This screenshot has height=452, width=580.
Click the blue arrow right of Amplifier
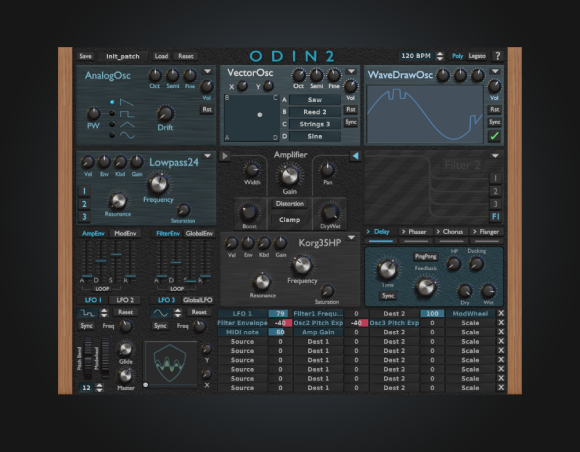[x=355, y=156]
